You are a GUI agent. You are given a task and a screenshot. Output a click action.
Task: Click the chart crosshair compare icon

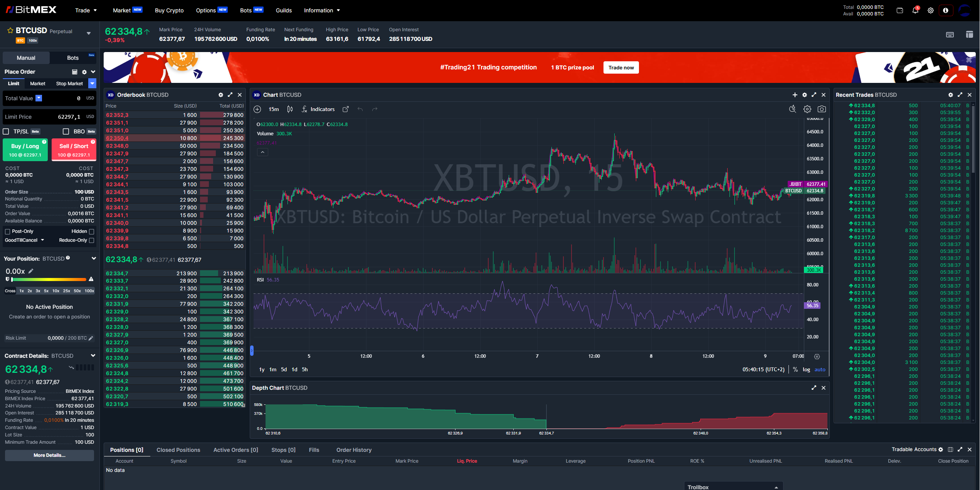(x=257, y=109)
